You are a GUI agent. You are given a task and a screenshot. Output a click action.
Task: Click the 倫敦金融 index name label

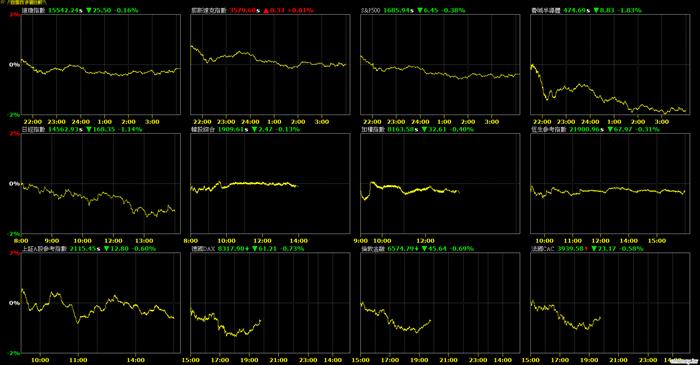(x=373, y=249)
